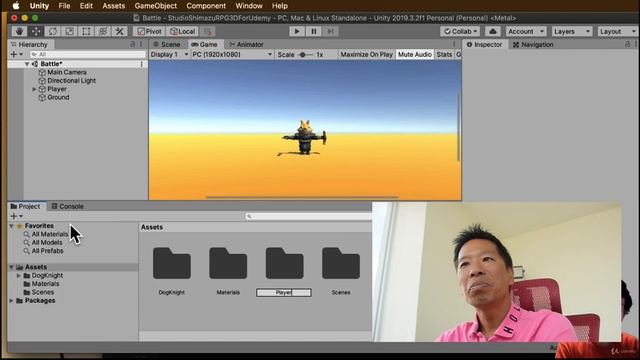Toggle Maximize On Play
Viewport: 640px width, 360px height.
pos(367,54)
